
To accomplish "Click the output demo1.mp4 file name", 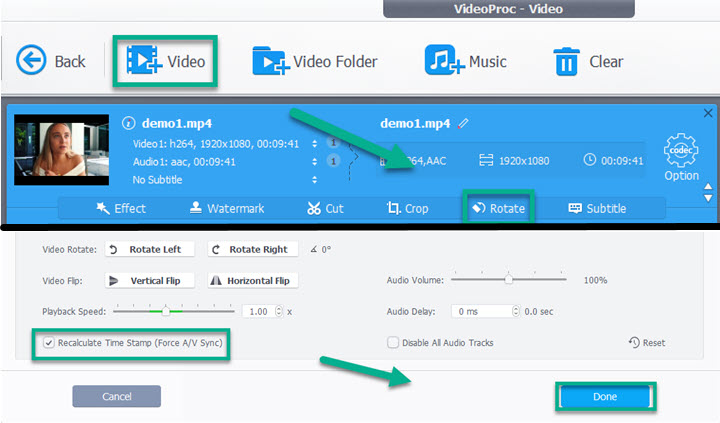I will [415, 123].
